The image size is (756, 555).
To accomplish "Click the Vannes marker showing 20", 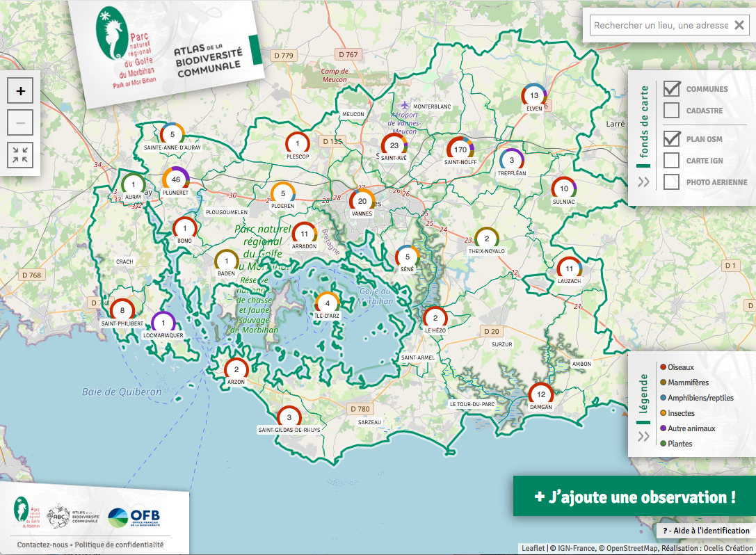I will pyautogui.click(x=362, y=202).
